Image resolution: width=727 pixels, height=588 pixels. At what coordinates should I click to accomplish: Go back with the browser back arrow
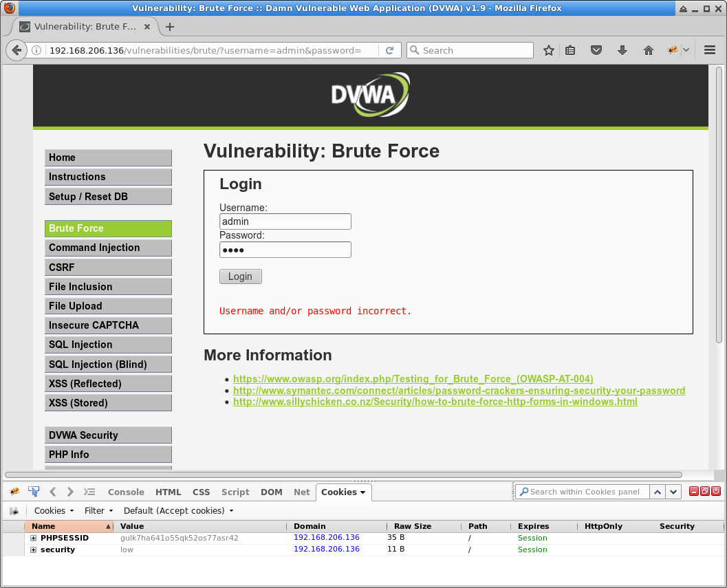click(17, 50)
